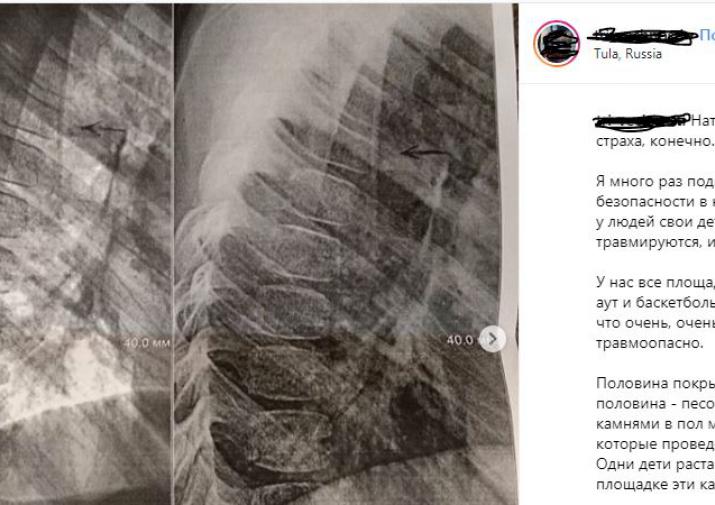Click caption line starting "аут и баскетболь"
Viewport: 715px width, 505px height.
pyautogui.click(x=655, y=302)
